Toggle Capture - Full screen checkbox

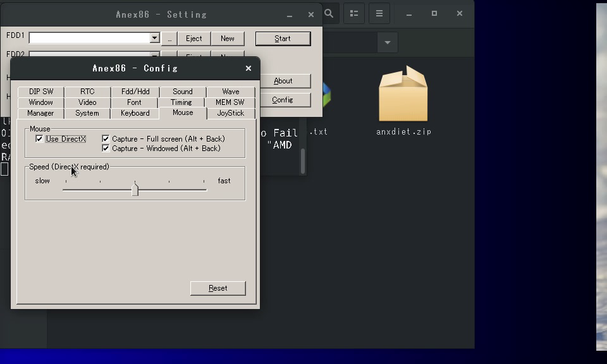coord(106,139)
